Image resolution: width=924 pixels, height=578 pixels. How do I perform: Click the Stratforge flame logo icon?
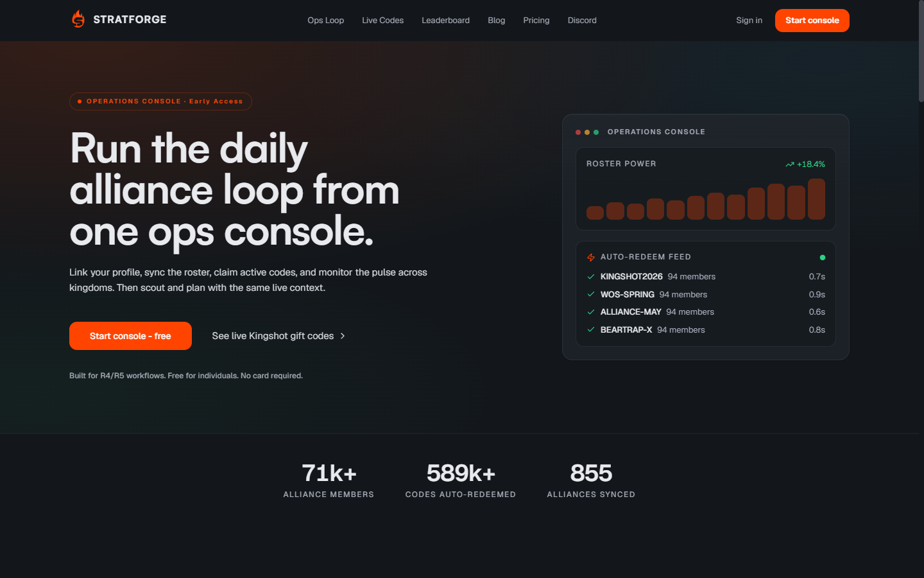78,19
